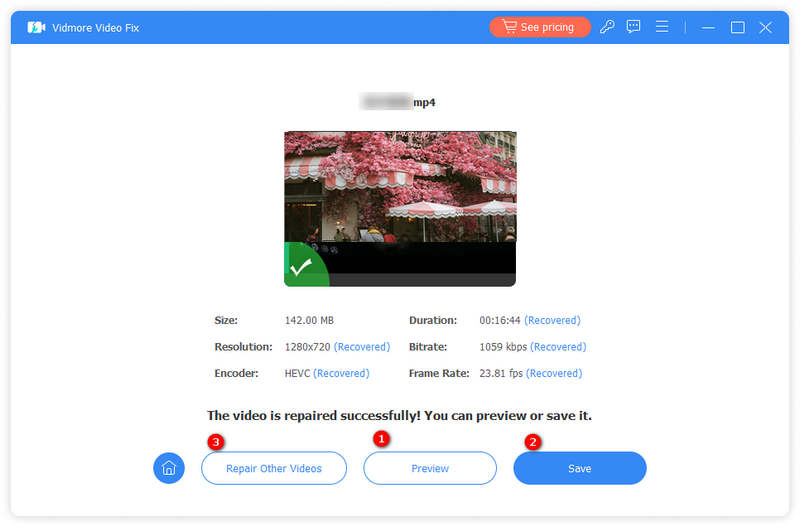Image resolution: width=800 pixels, height=527 pixels.
Task: Click Recovered link beside Bitrate
Action: coord(558,347)
